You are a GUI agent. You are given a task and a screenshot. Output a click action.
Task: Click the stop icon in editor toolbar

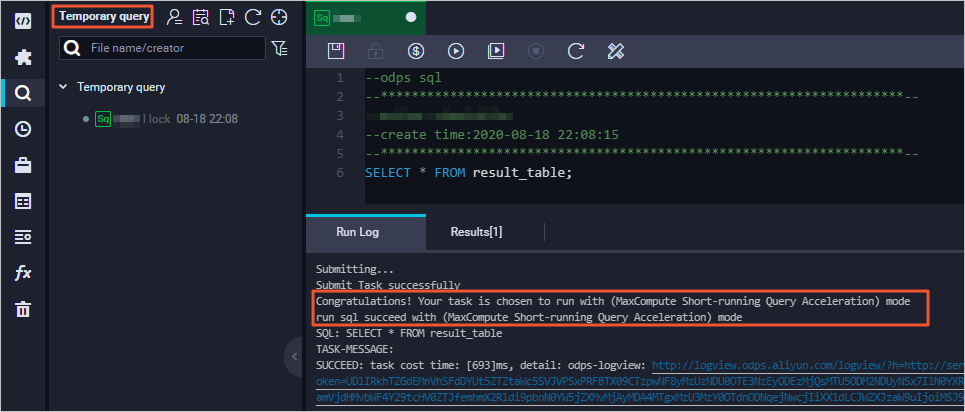(x=536, y=51)
